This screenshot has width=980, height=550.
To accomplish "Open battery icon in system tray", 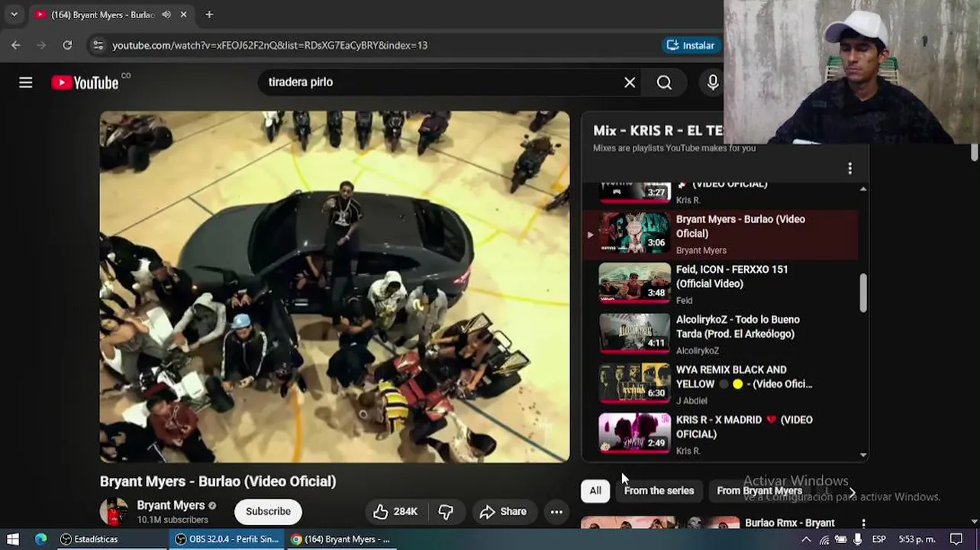I will coord(841,539).
